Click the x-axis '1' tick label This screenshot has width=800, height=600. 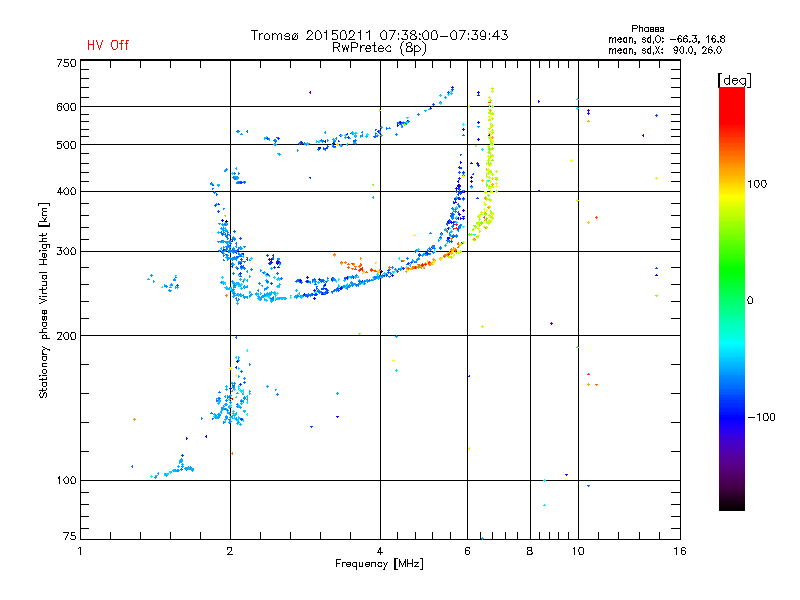pyautogui.click(x=80, y=552)
